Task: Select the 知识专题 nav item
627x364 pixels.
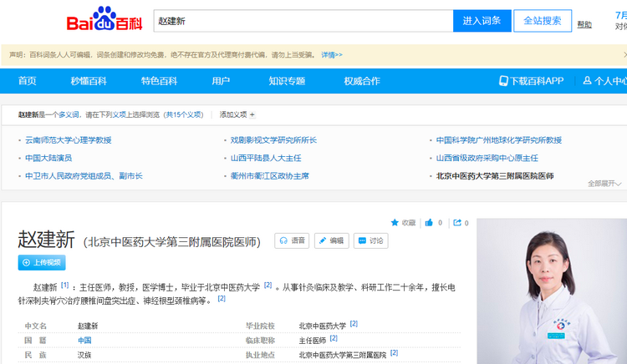Action: (287, 81)
